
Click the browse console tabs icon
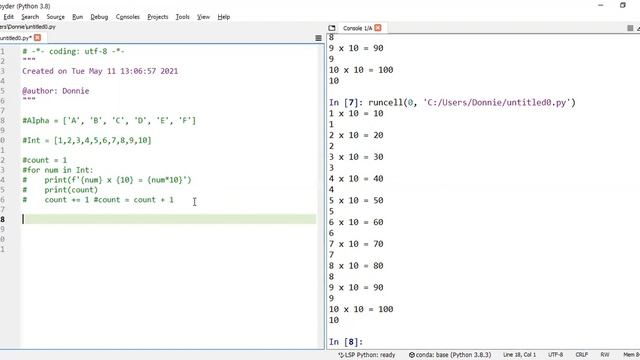click(x=331, y=28)
